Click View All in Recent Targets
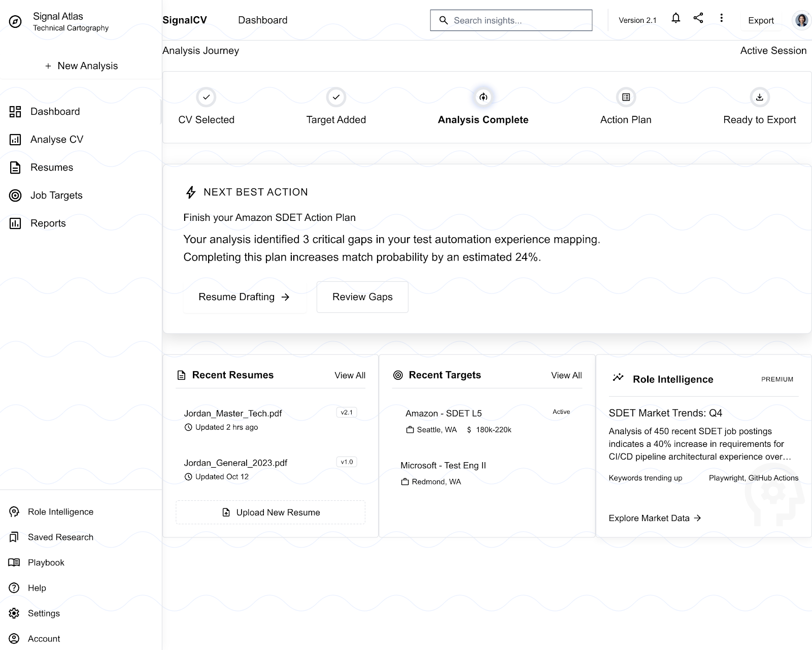The width and height of the screenshot is (812, 650). pos(566,375)
